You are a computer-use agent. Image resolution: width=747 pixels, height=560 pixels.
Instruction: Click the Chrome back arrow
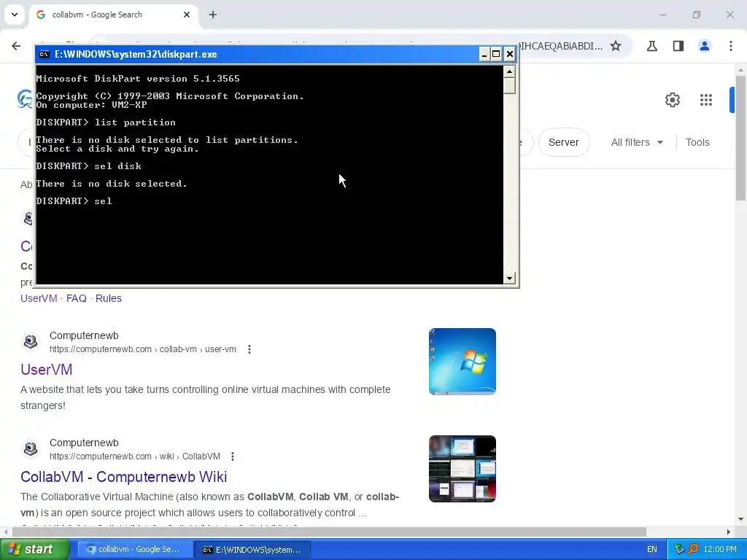point(16,46)
